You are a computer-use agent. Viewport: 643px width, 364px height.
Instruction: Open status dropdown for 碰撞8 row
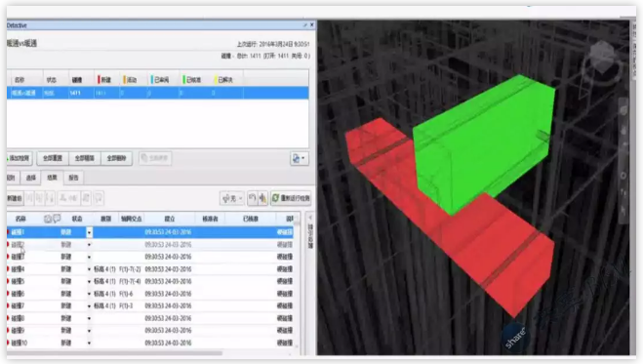pyautogui.click(x=89, y=318)
